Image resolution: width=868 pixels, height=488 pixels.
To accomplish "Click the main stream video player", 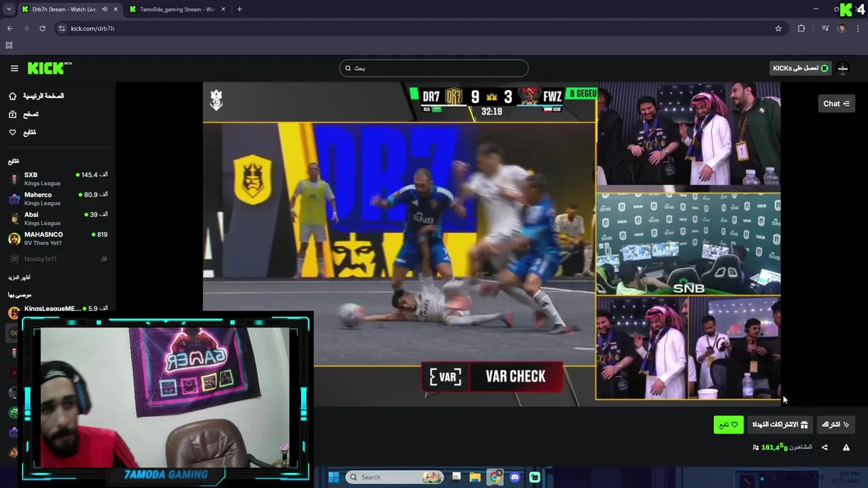I will pyautogui.click(x=492, y=244).
